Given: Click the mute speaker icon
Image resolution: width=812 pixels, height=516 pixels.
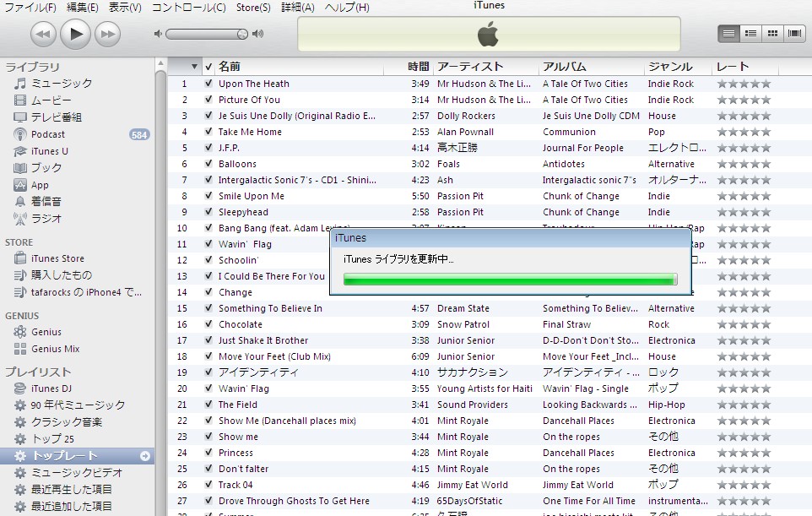Looking at the screenshot, I should tap(158, 34).
